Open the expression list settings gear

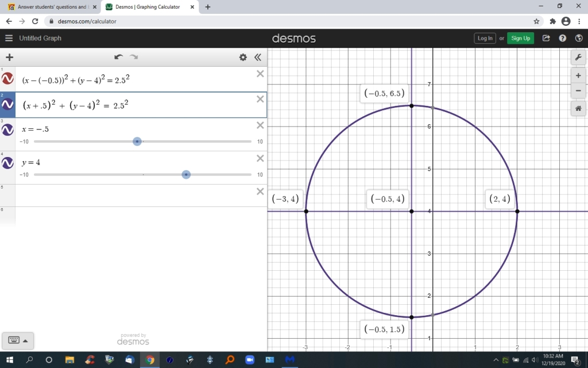coord(243,57)
